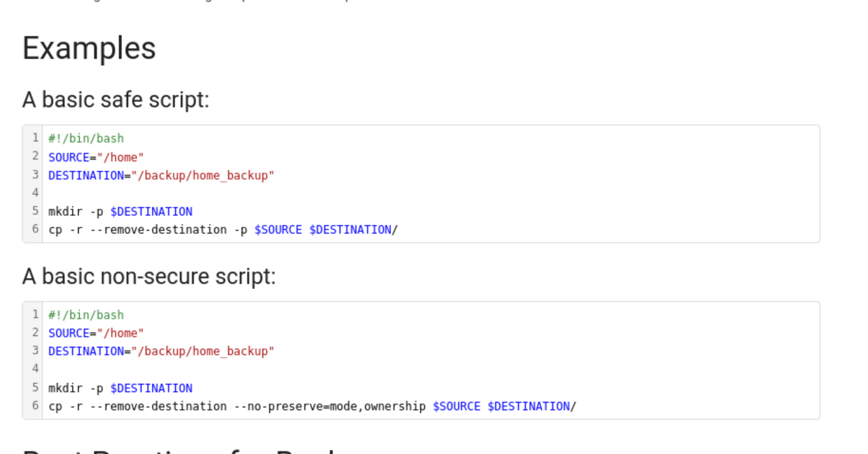Click line number 6 in safe script
Image resolution: width=868 pixels, height=454 pixels.
tap(35, 229)
